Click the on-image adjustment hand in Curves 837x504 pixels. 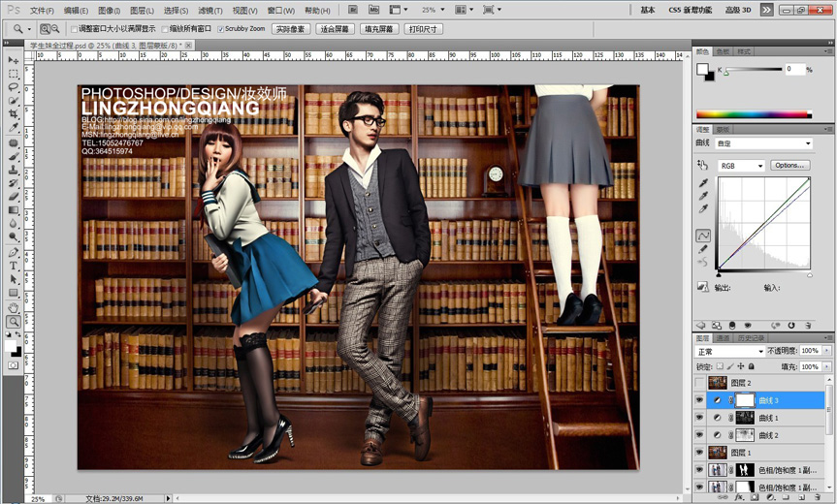point(703,166)
